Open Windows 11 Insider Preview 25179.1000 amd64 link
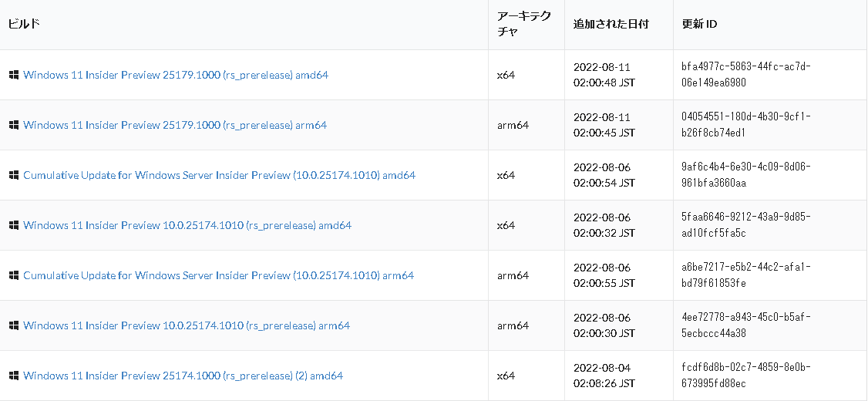The image size is (868, 401). (x=176, y=75)
